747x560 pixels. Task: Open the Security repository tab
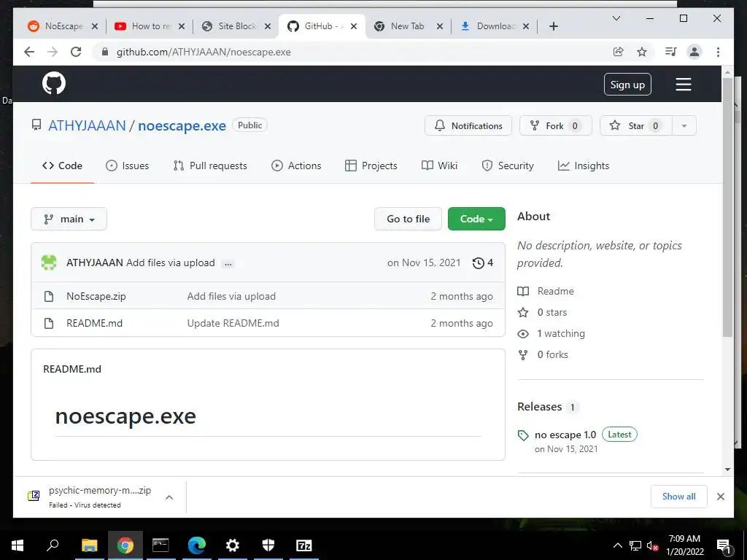[x=508, y=166]
